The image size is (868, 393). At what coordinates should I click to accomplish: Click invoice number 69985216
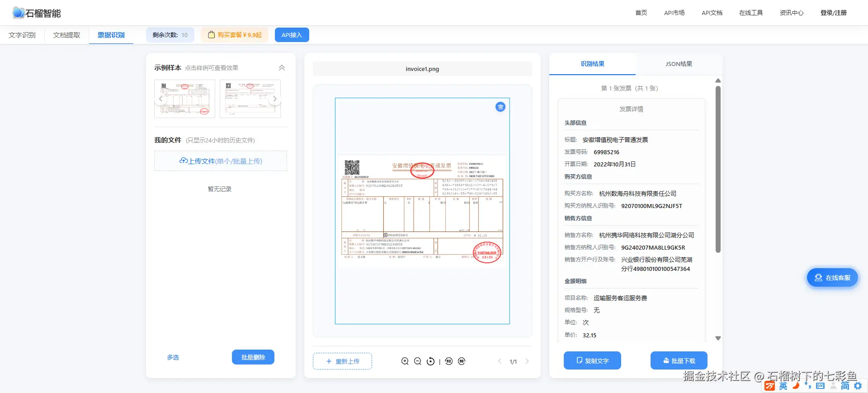point(606,152)
